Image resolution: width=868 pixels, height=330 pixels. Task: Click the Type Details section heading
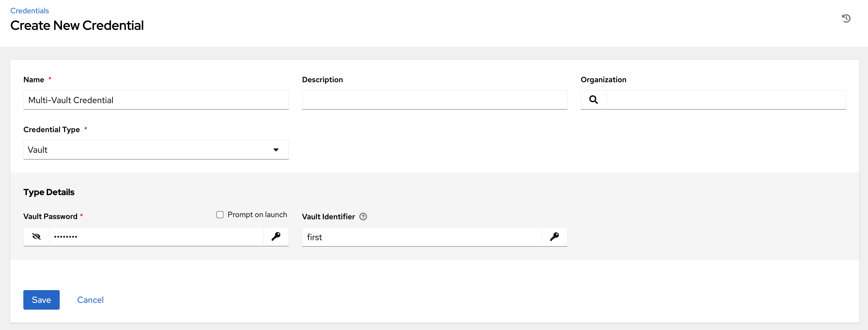tap(49, 192)
